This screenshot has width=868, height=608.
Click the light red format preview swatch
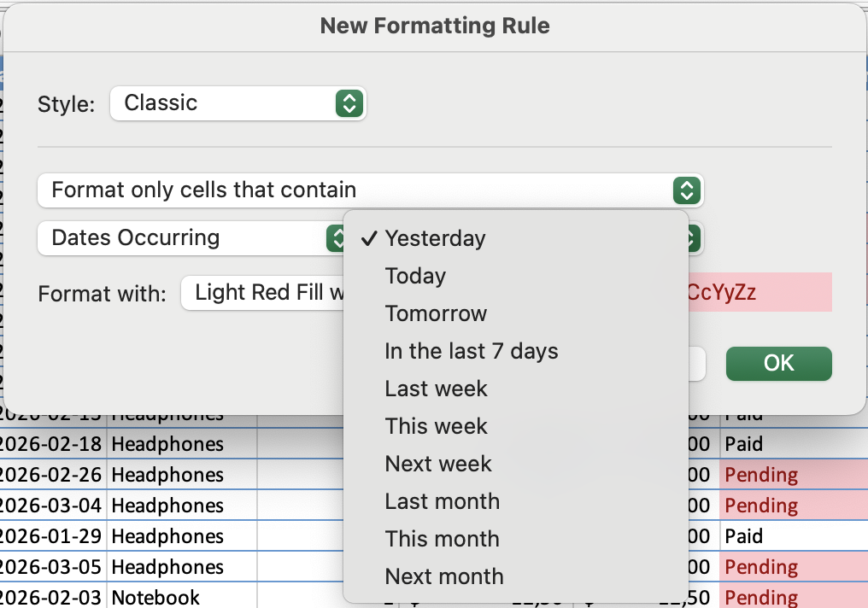click(x=759, y=293)
